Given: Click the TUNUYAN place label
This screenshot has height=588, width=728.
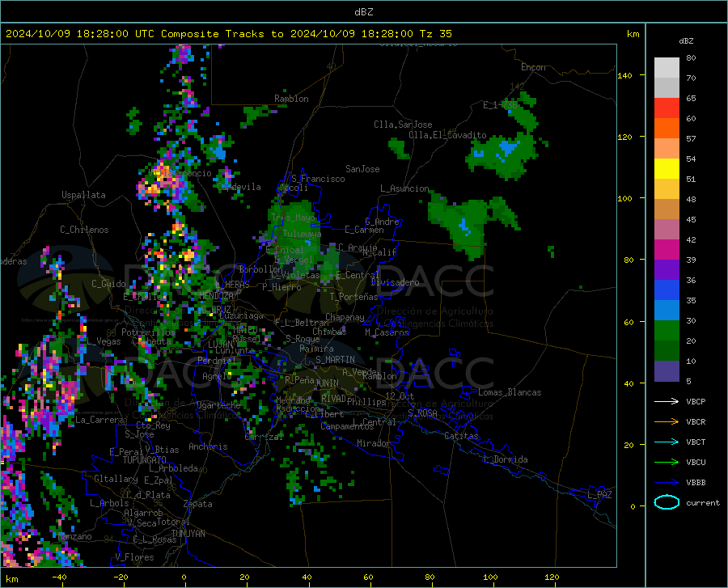Looking at the screenshot, I should tap(188, 534).
